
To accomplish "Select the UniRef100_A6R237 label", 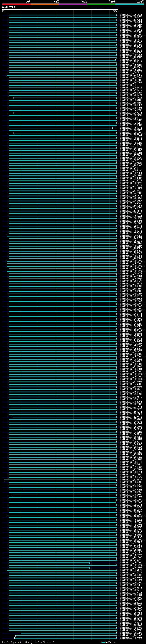I will (131, 482).
